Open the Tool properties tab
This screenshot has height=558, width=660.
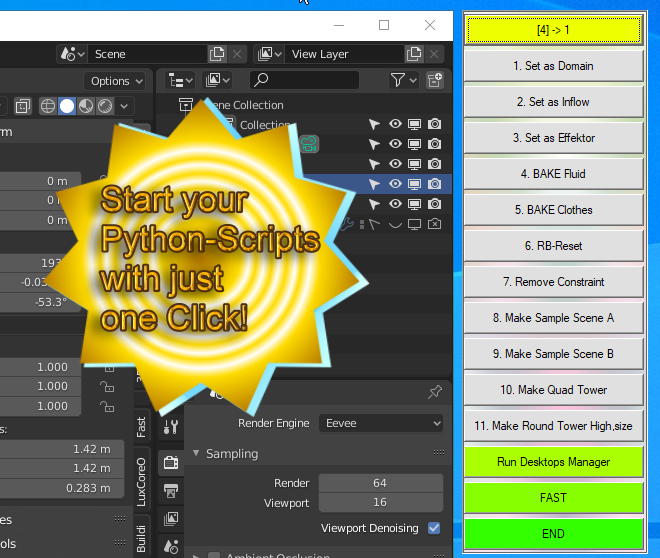[x=170, y=428]
